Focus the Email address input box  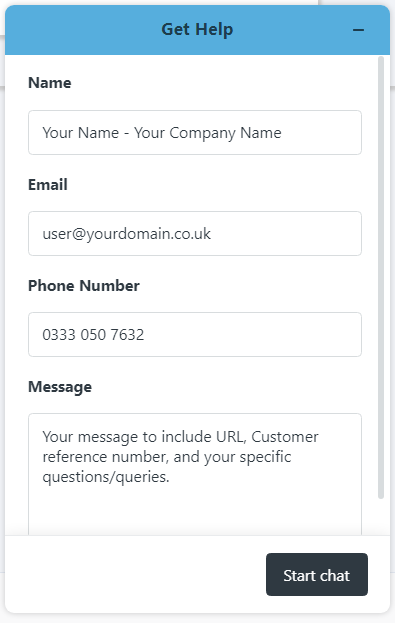(x=195, y=233)
